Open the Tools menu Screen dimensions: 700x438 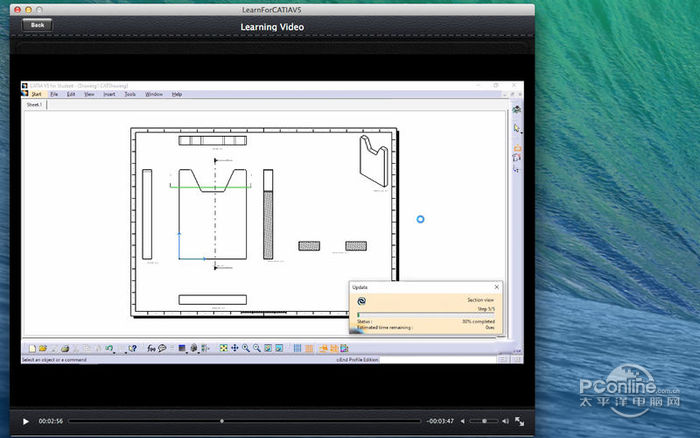tap(130, 94)
